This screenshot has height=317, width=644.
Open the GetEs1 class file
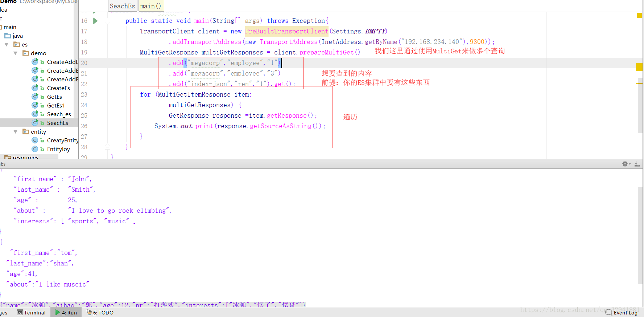pyautogui.click(x=56, y=105)
